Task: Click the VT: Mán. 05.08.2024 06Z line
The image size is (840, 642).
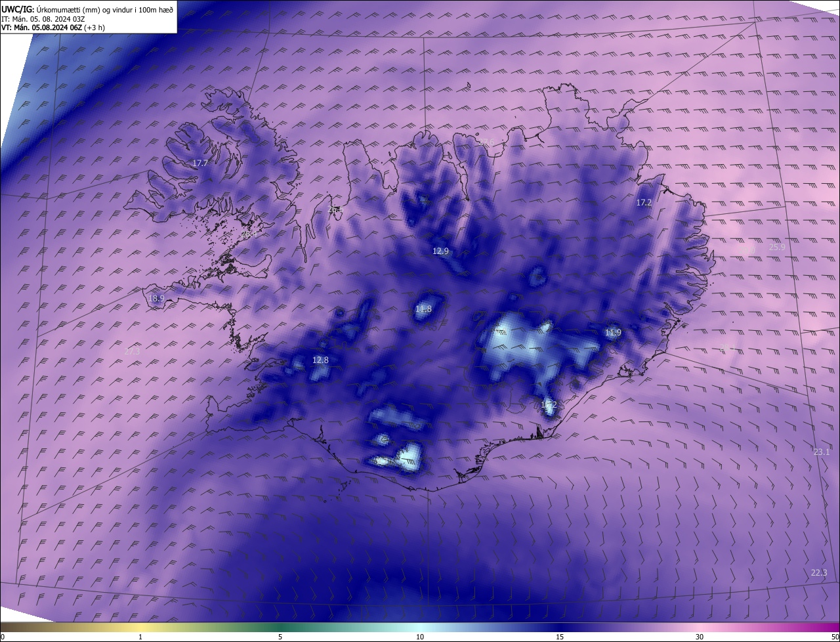Action: [x=52, y=28]
